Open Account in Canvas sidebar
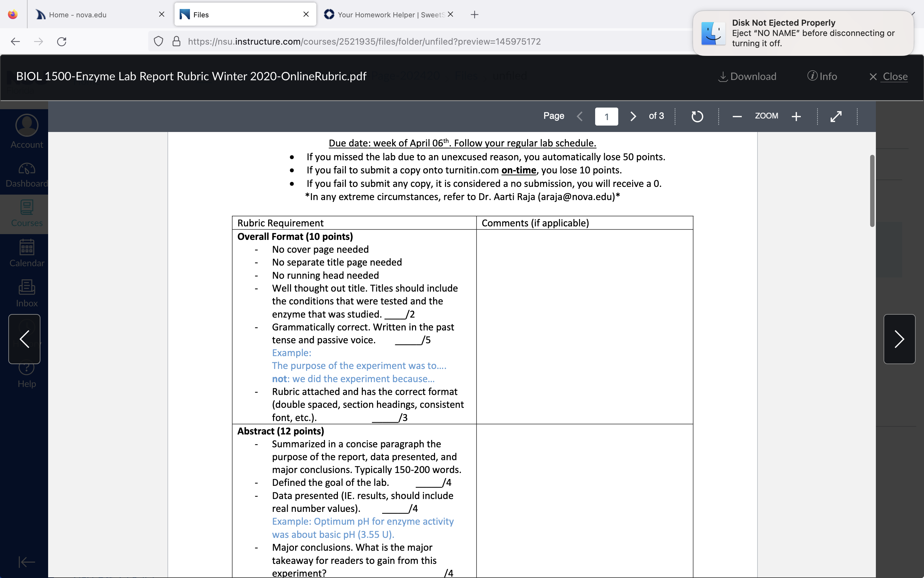924x578 pixels. 27,131
